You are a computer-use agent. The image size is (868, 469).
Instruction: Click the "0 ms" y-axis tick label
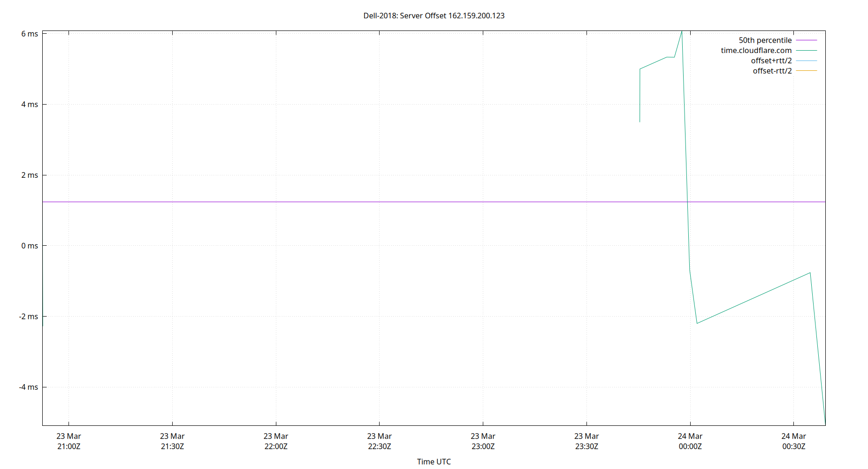point(30,245)
